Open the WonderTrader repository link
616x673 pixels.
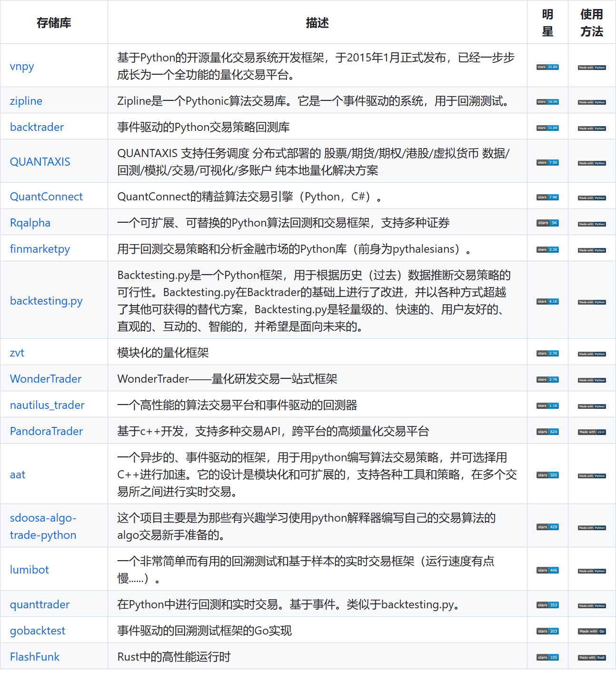pos(46,378)
